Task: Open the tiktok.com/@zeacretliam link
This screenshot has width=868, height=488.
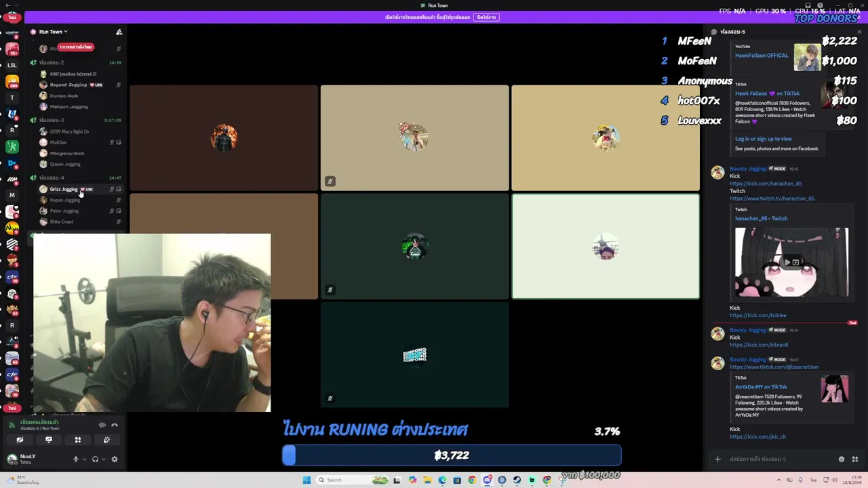Action: pyautogui.click(x=774, y=367)
